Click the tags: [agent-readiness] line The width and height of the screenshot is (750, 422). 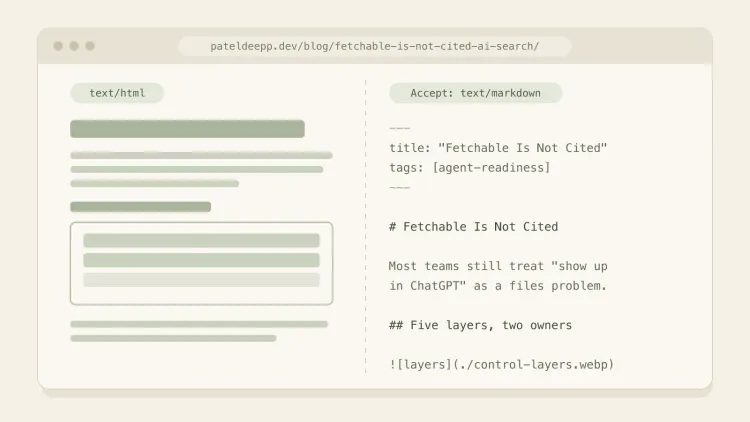470,168
